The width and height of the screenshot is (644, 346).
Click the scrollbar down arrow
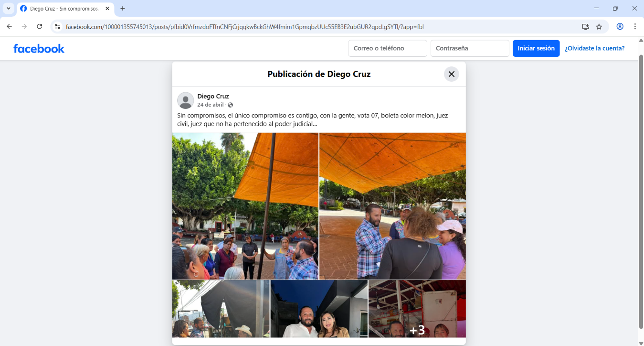coord(641,342)
